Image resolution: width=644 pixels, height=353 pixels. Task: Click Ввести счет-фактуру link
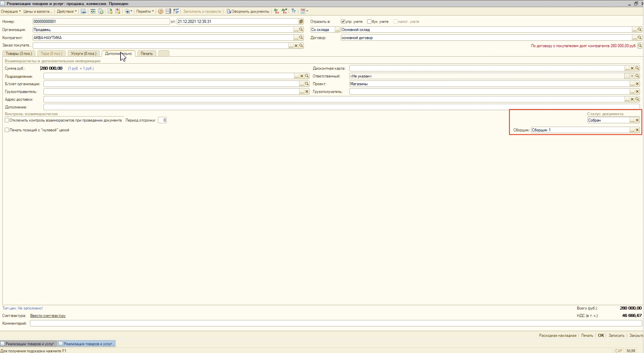pyautogui.click(x=48, y=316)
